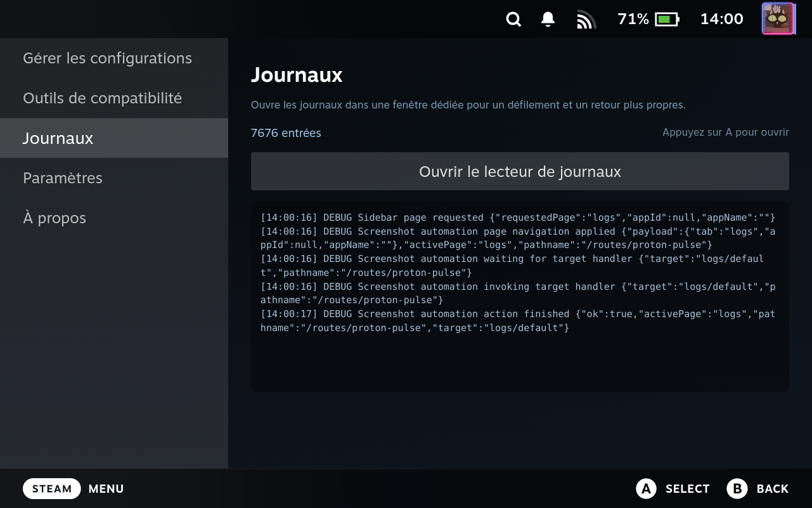Viewport: 812px width, 508px height.
Task: Click the wireless signal status icon
Action: click(586, 20)
